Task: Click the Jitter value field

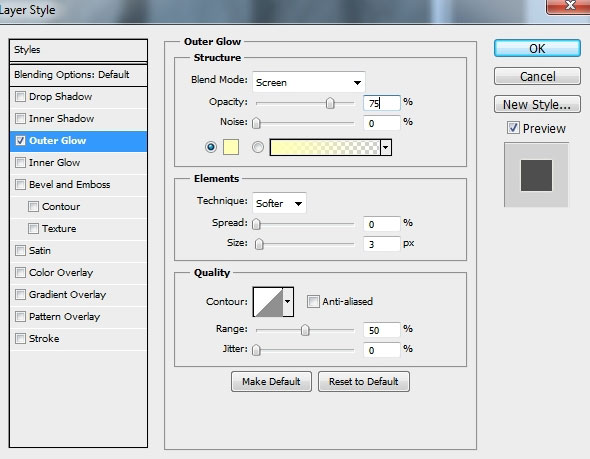Action: click(x=382, y=350)
